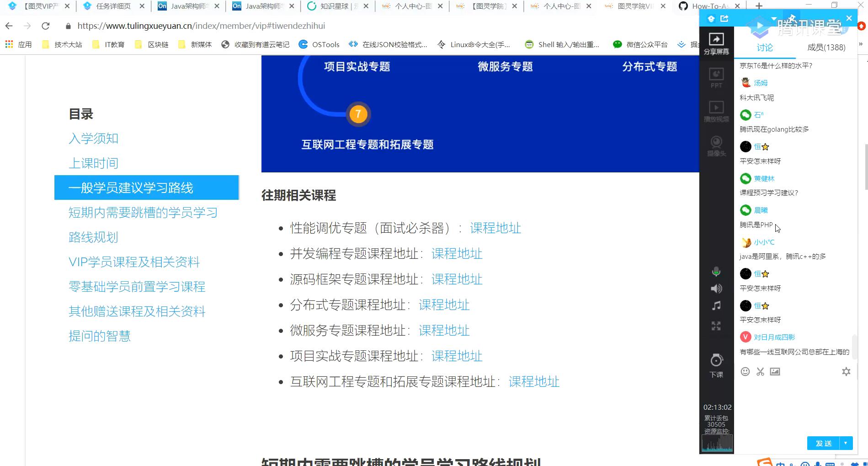Toggle the music note audio icon
The height and width of the screenshot is (466, 868).
coord(716,305)
